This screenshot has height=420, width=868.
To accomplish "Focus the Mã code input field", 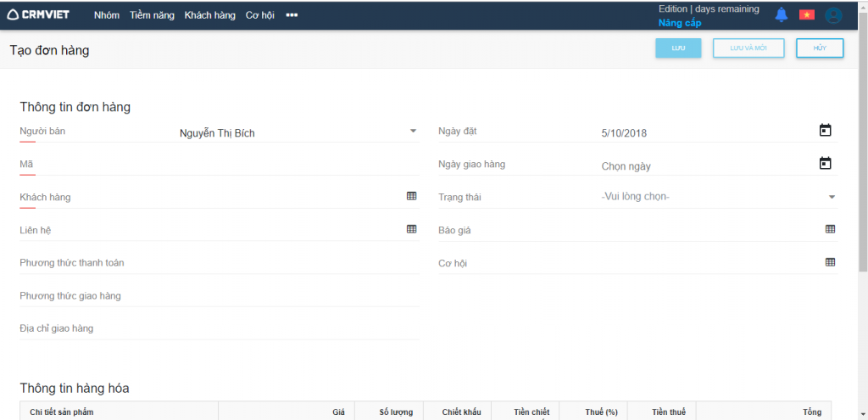I will click(x=220, y=164).
